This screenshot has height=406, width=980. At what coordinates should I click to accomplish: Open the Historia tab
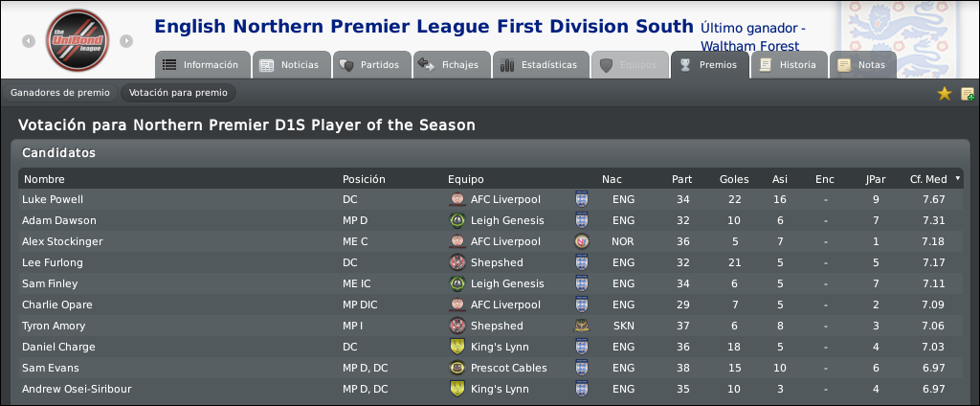[x=790, y=65]
